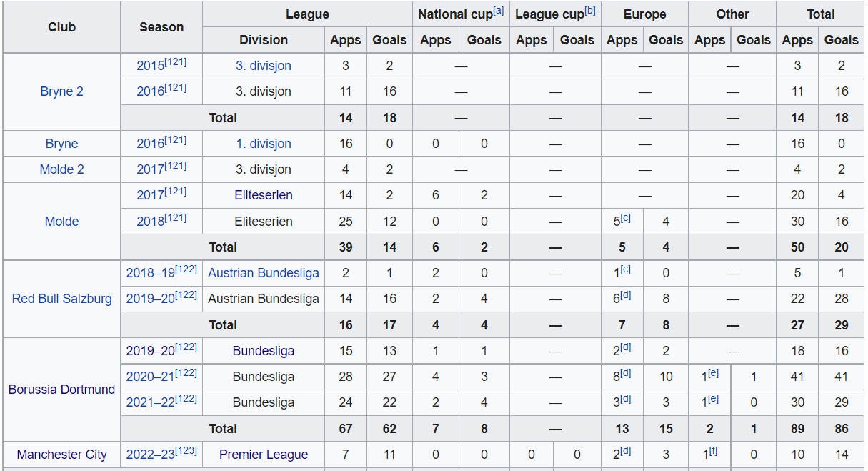Open the Bryne 2 club link

click(61, 91)
